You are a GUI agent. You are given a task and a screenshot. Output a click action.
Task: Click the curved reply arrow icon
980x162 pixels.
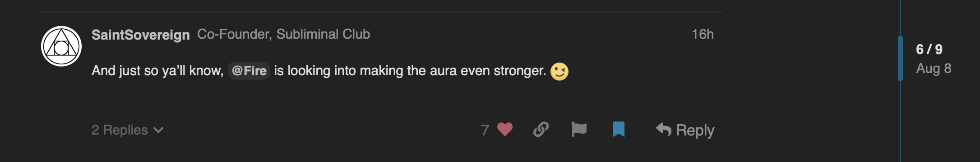(x=664, y=130)
